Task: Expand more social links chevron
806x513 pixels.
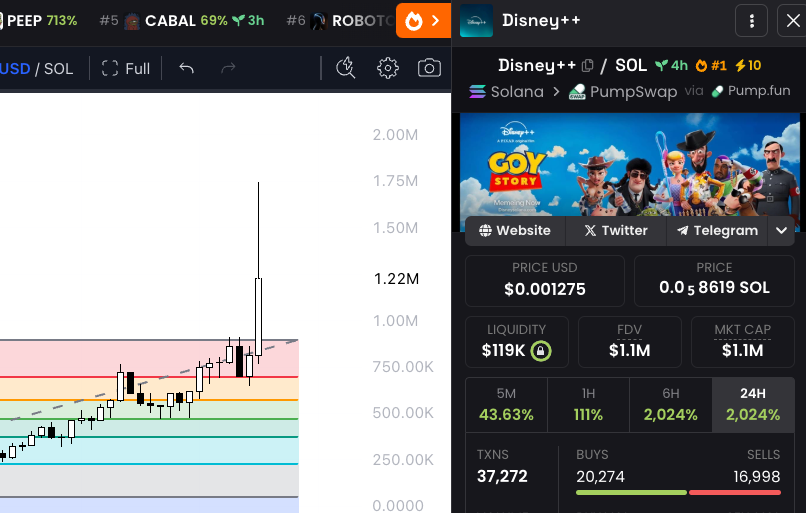Action: tap(781, 230)
